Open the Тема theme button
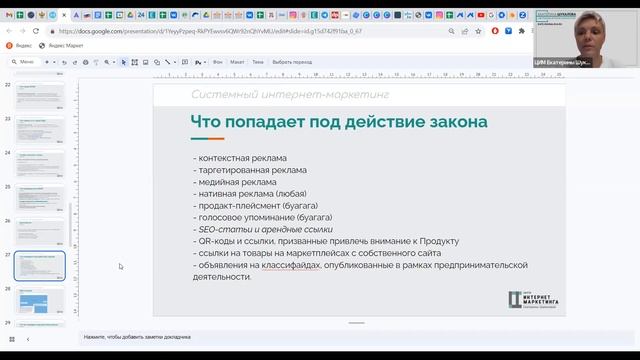Screen dimensions: 640x360 click(x=258, y=62)
